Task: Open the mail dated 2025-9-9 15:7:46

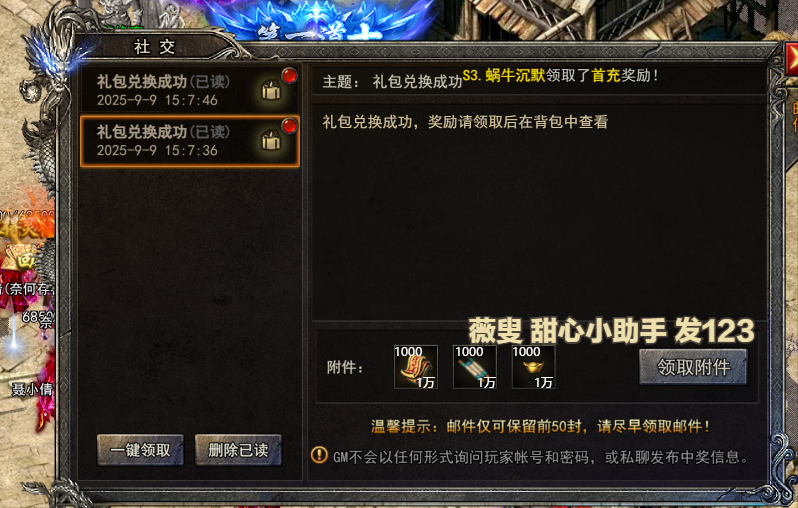Action: [x=189, y=90]
